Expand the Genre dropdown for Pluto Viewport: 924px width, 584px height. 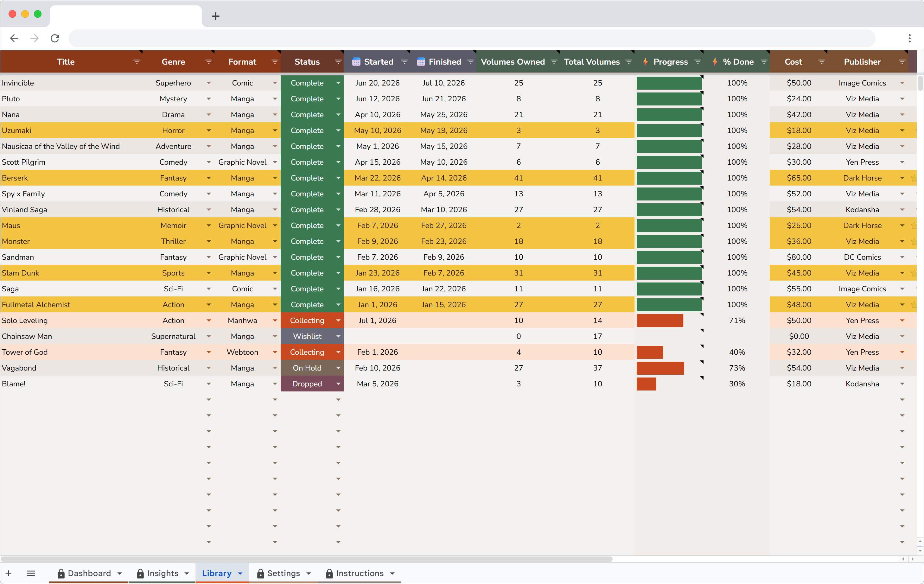point(209,98)
